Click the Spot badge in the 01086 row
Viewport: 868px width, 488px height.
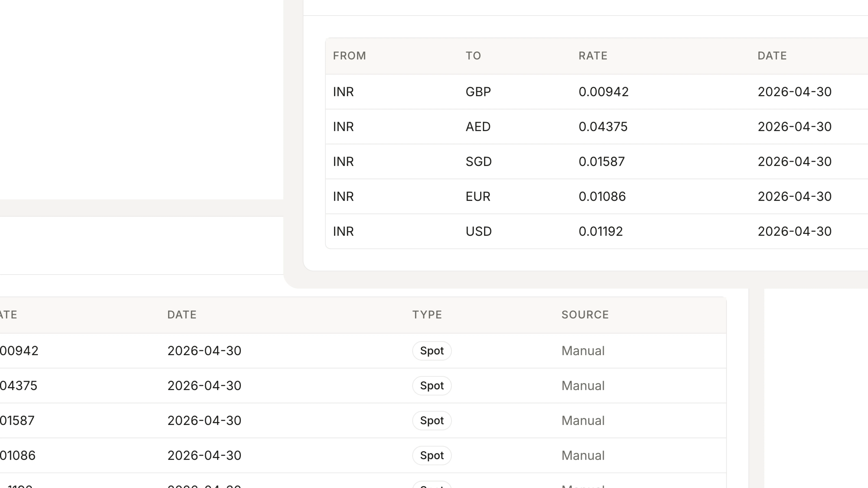coord(432,455)
